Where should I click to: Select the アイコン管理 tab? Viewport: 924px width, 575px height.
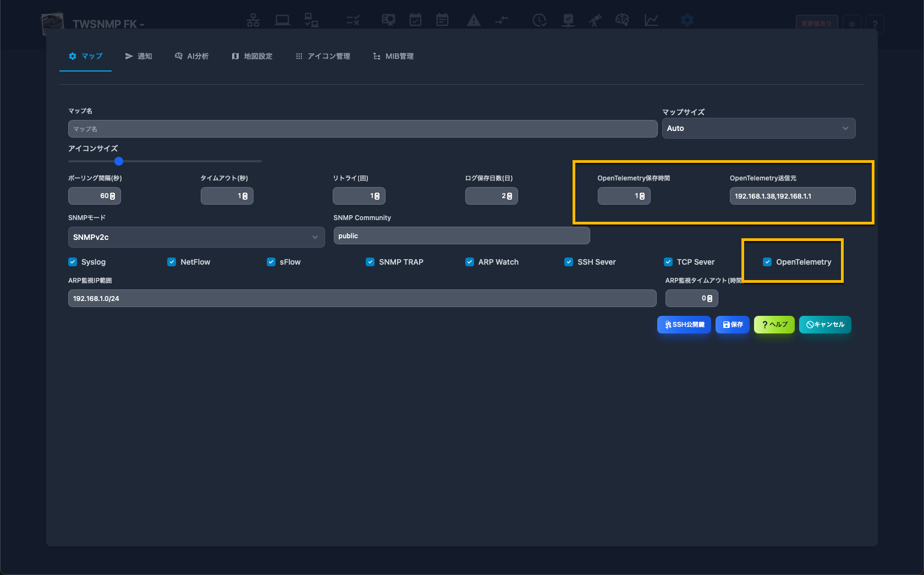pyautogui.click(x=323, y=56)
